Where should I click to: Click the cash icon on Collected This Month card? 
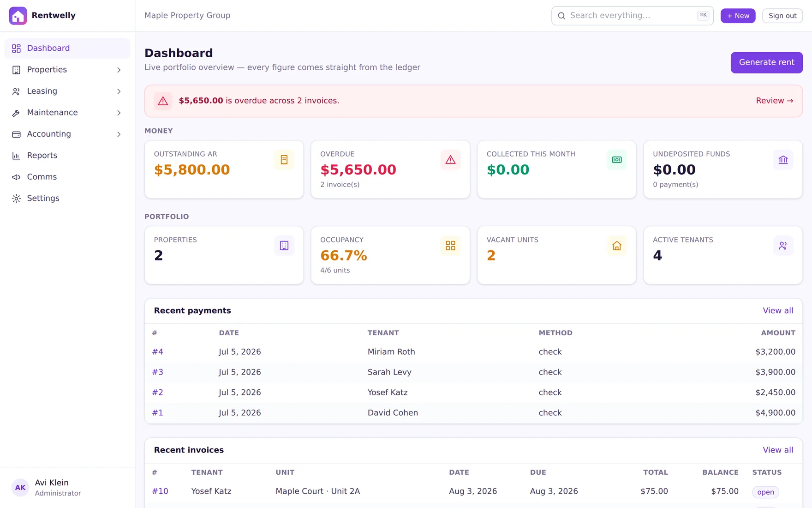tap(617, 160)
